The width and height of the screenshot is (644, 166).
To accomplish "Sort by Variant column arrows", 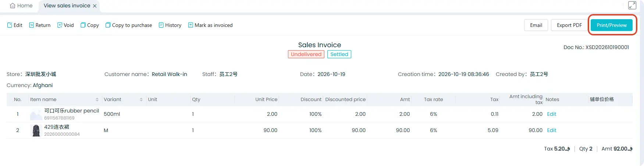I will coord(141,100).
